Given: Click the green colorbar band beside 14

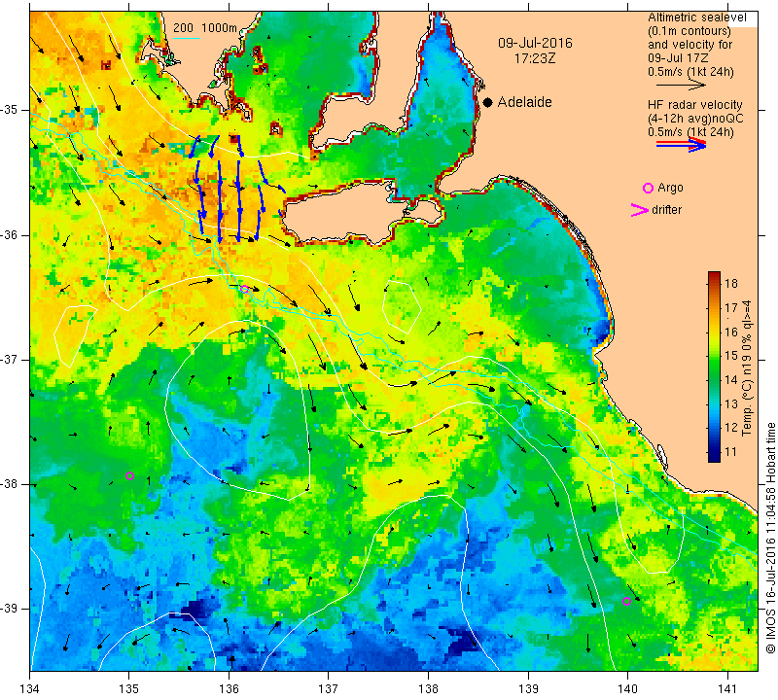Looking at the screenshot, I should (x=714, y=380).
